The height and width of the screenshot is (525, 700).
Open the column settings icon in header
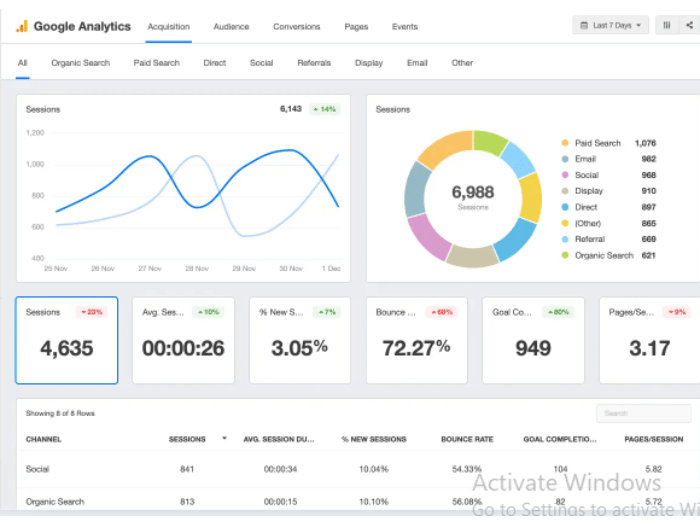[667, 25]
